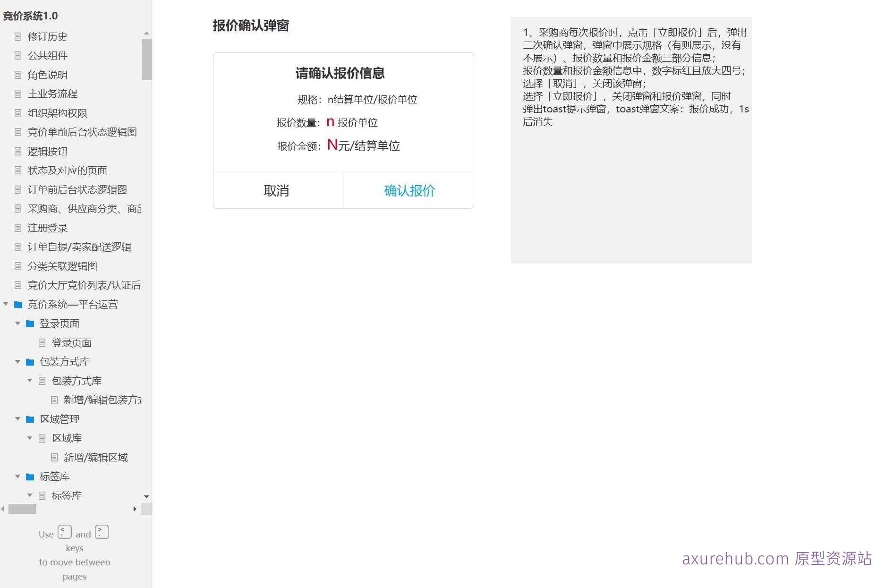Viewport: 894px width, 588px height.
Task: Collapse the 标签库 folder
Action: pos(17,476)
